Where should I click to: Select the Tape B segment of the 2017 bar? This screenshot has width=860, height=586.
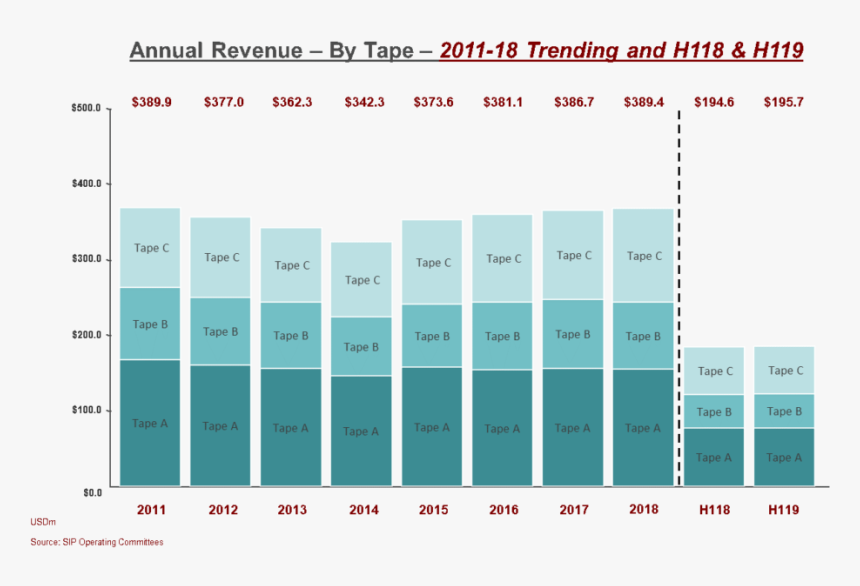click(573, 334)
